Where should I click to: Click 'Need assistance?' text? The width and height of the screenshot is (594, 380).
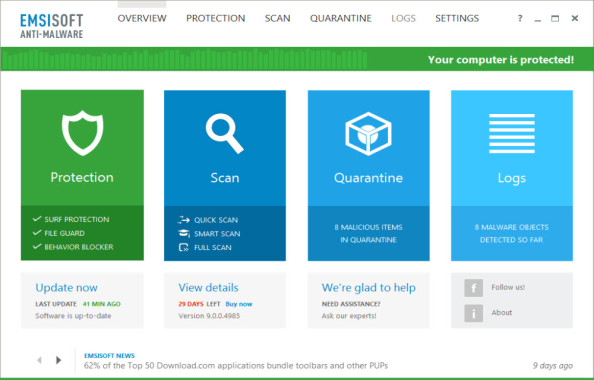pyautogui.click(x=351, y=304)
